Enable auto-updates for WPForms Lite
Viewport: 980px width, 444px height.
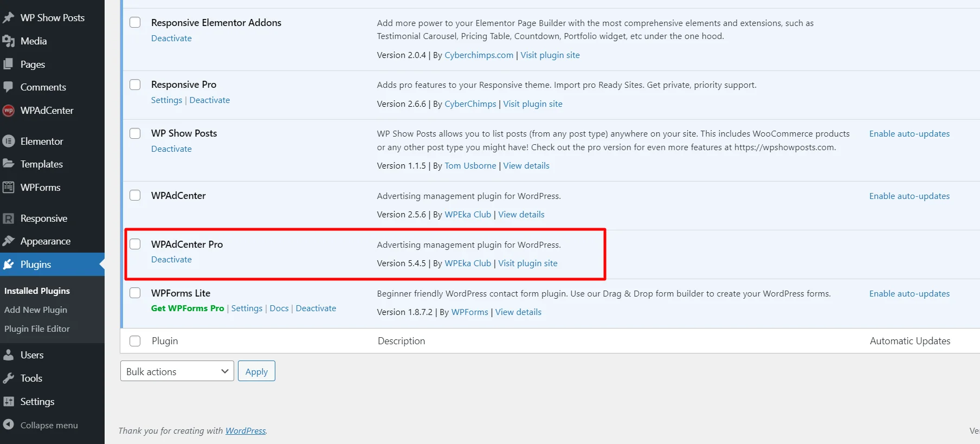click(x=910, y=293)
